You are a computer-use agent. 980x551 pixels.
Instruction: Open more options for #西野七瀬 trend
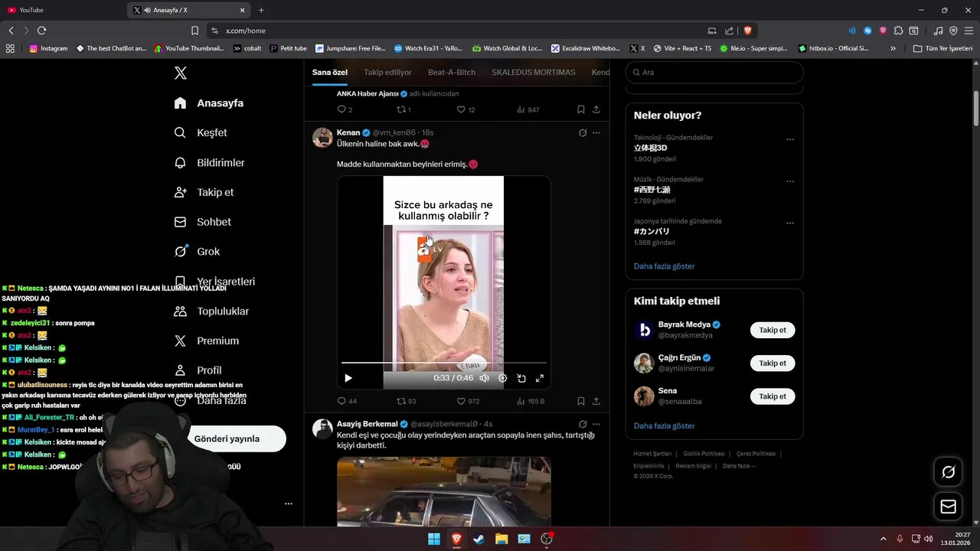(790, 181)
